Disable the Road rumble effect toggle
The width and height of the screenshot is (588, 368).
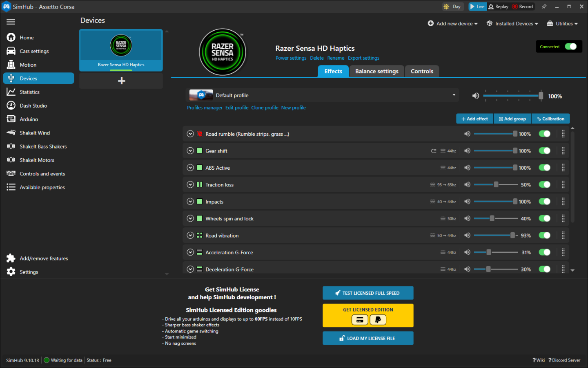tap(544, 134)
